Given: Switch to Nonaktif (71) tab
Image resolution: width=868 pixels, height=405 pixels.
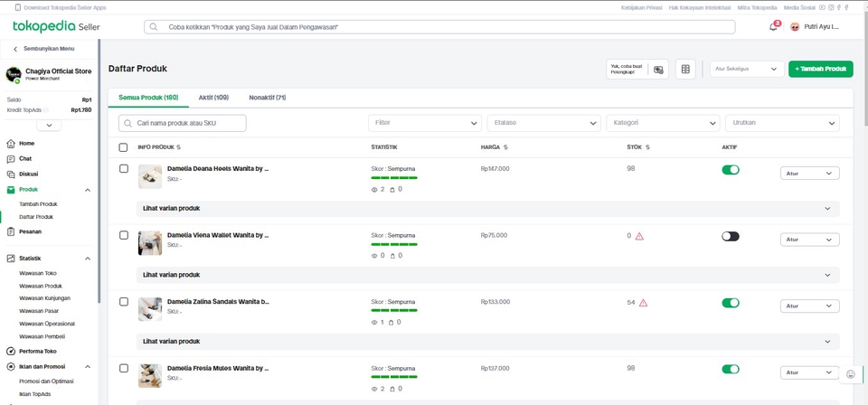Looking at the screenshot, I should tap(268, 98).
